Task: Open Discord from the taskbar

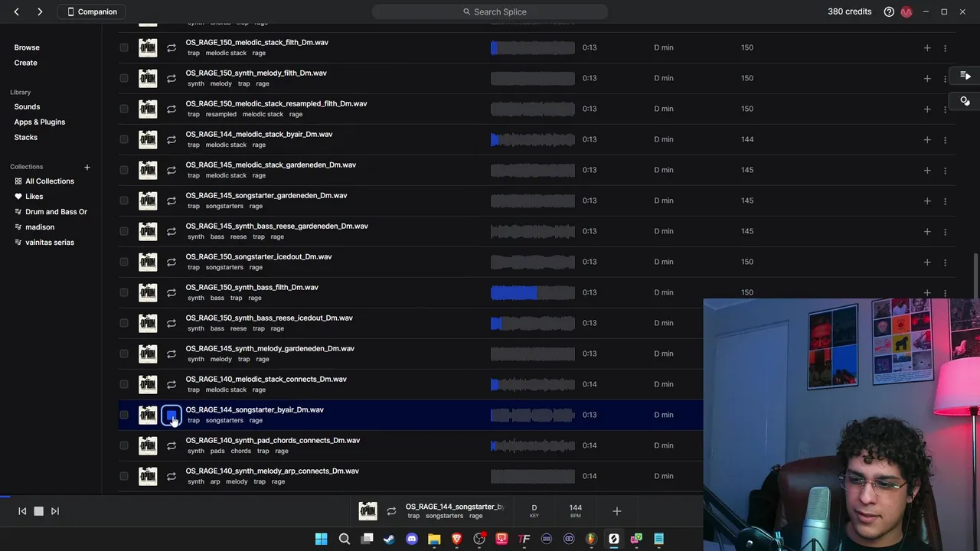Action: click(x=412, y=539)
